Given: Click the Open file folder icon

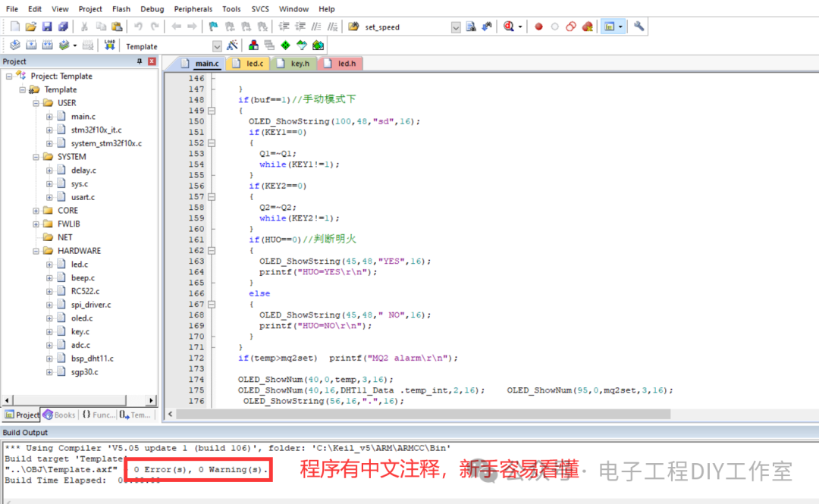Looking at the screenshot, I should coord(31,27).
